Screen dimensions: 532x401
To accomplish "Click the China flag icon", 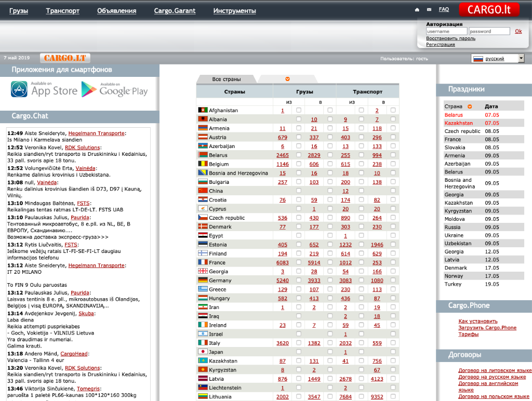I will tap(203, 191).
